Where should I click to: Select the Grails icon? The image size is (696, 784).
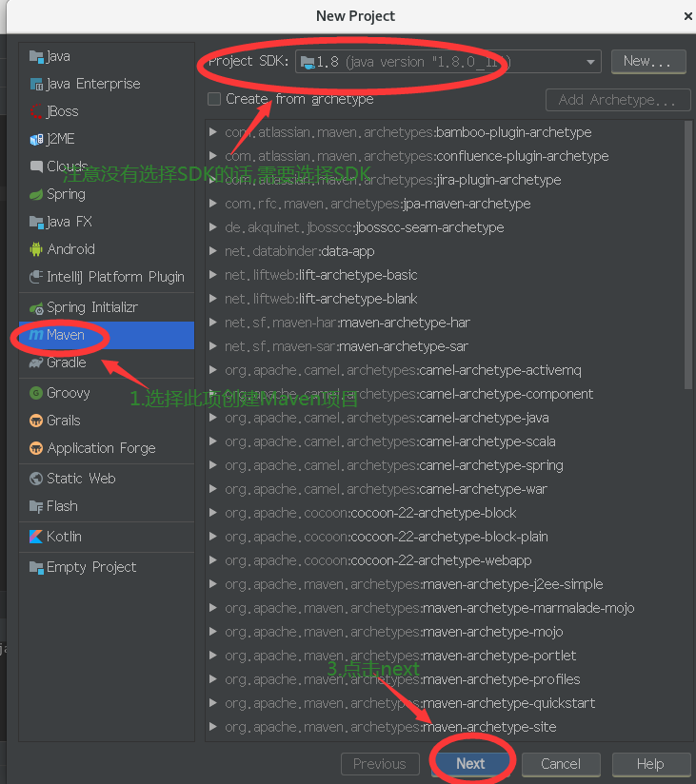(36, 421)
